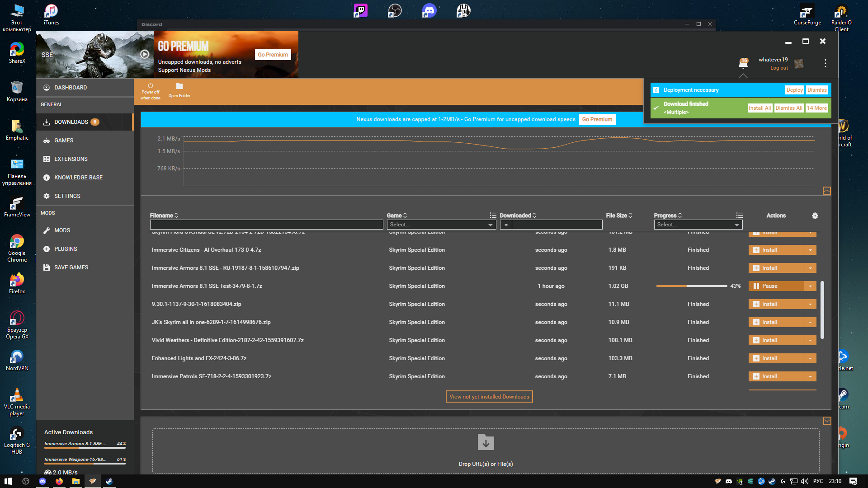Screen dimensions: 868x488
Task: Click the 43% download progress bar
Action: point(691,286)
